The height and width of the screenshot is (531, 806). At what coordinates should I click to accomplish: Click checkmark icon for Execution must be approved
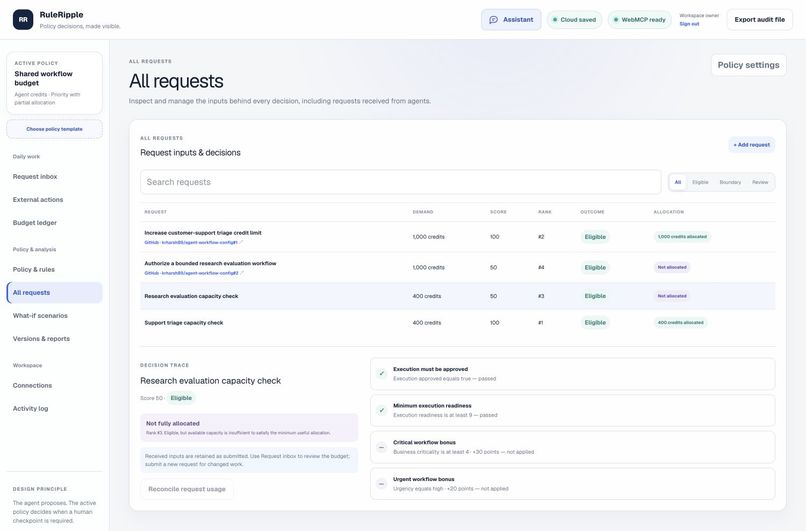coord(381,374)
